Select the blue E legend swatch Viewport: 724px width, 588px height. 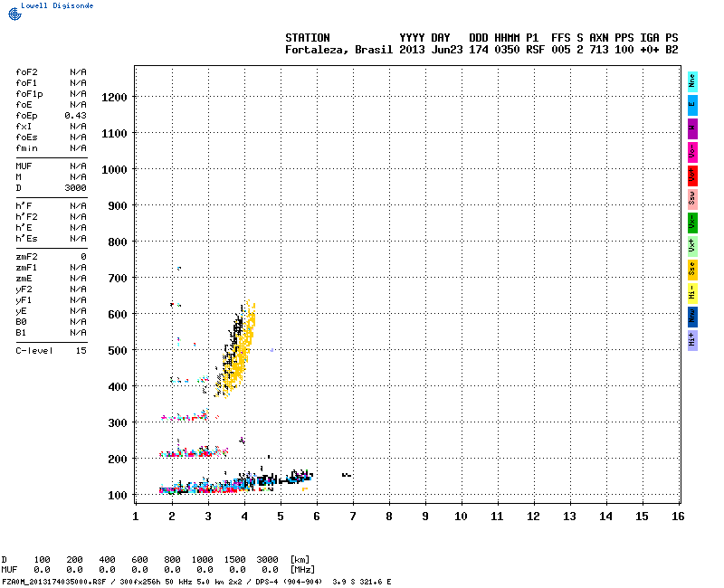[x=692, y=105]
